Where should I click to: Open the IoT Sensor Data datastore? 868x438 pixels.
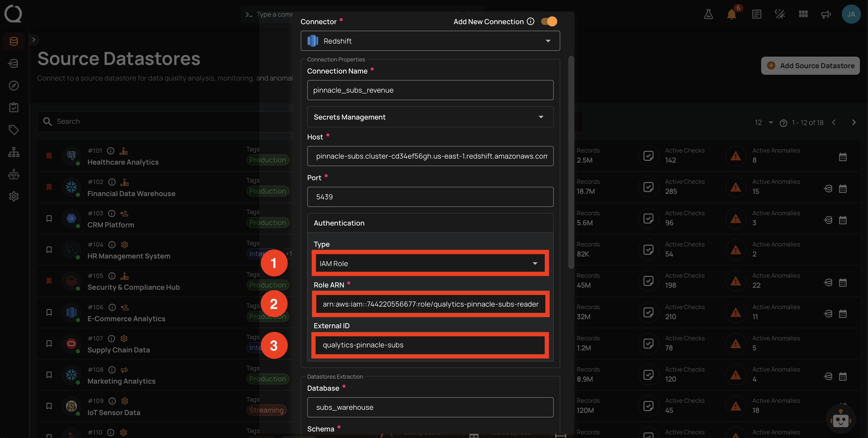114,413
